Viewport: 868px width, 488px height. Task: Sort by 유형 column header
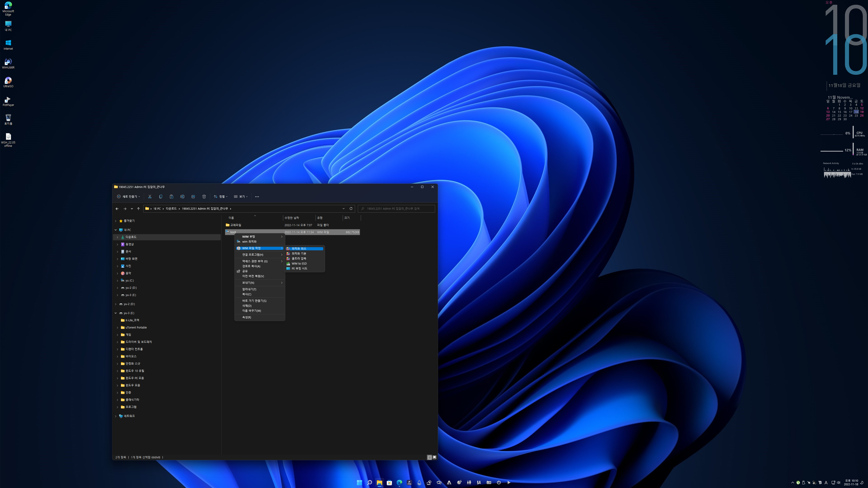[x=329, y=218]
